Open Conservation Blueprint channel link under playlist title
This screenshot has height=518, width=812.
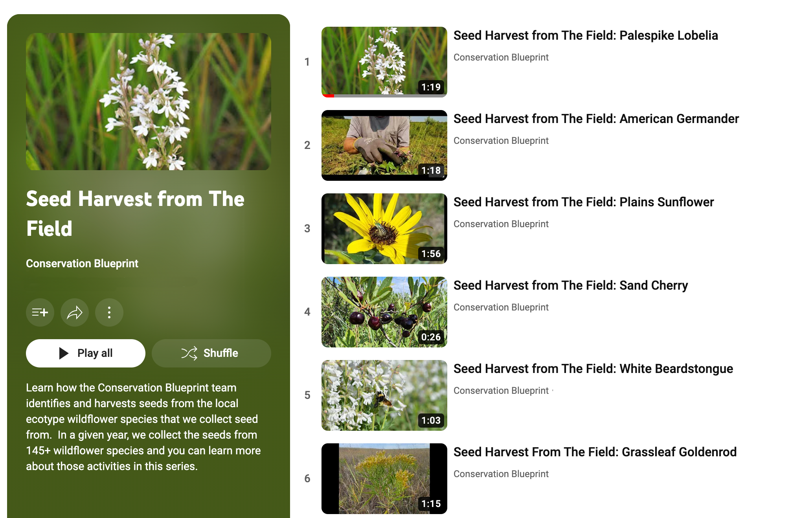[x=82, y=263]
